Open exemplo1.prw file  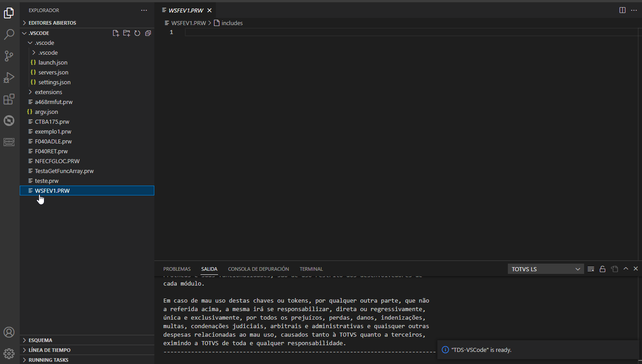pyautogui.click(x=87, y=132)
